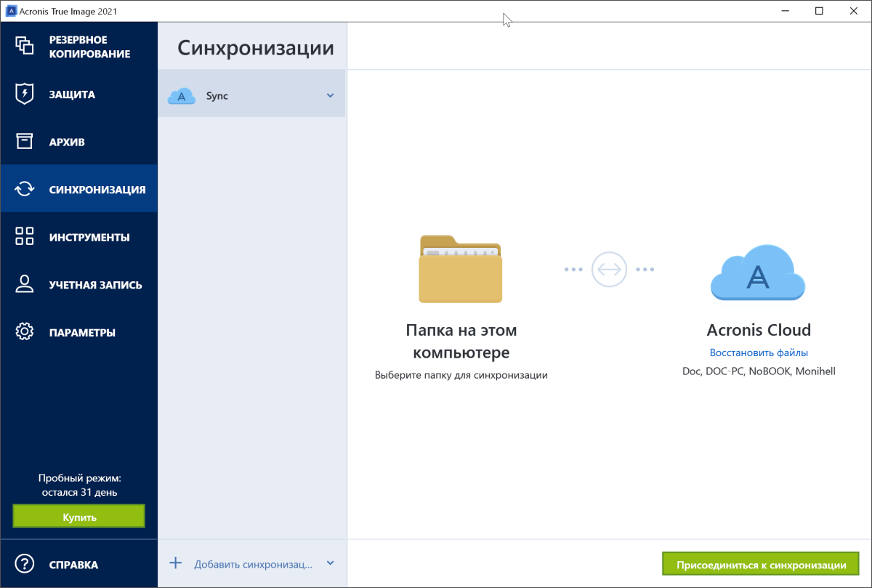This screenshot has height=588, width=872.
Task: Minimize the Acronis True Image window
Action: [786, 11]
